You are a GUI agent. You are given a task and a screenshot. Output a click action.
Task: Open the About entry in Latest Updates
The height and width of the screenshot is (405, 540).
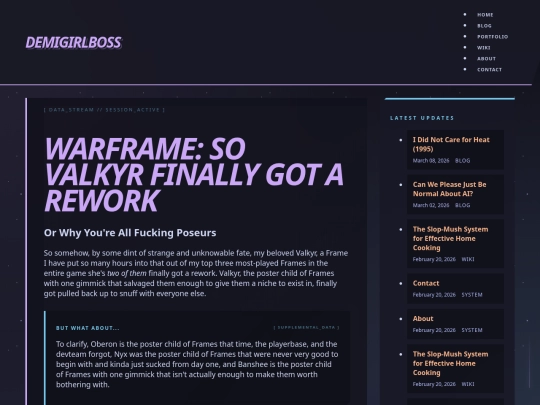[x=423, y=319]
